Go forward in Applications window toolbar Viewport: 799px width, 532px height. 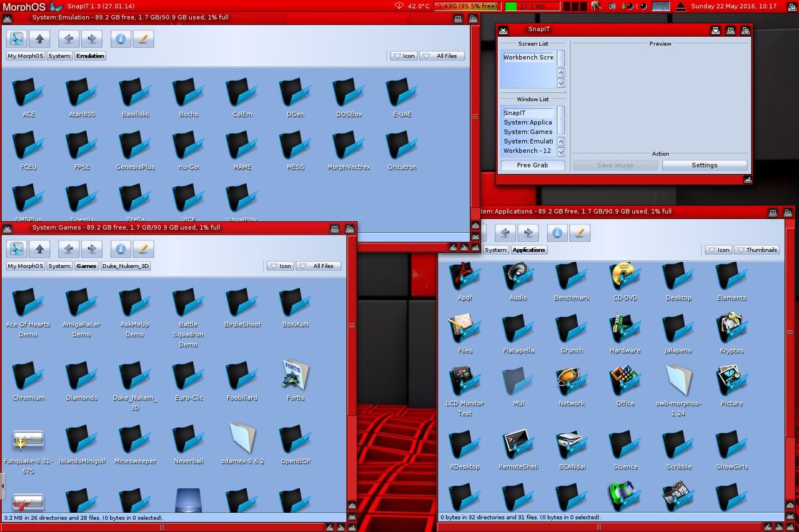click(x=528, y=233)
